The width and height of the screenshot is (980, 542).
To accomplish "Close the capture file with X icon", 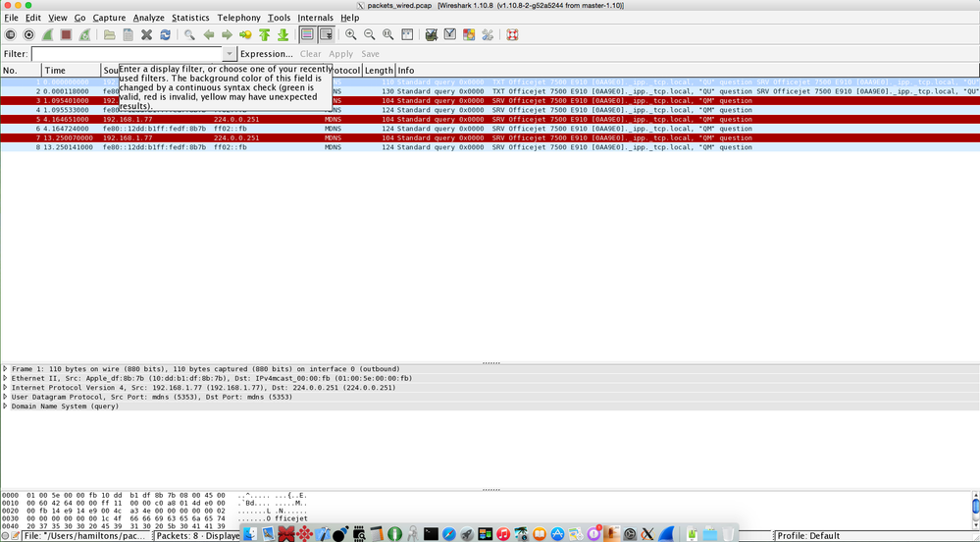I will coord(146,35).
